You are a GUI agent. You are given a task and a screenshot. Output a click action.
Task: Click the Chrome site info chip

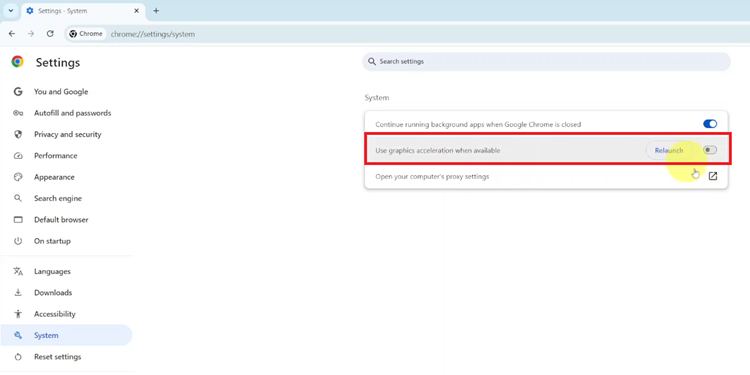(86, 34)
